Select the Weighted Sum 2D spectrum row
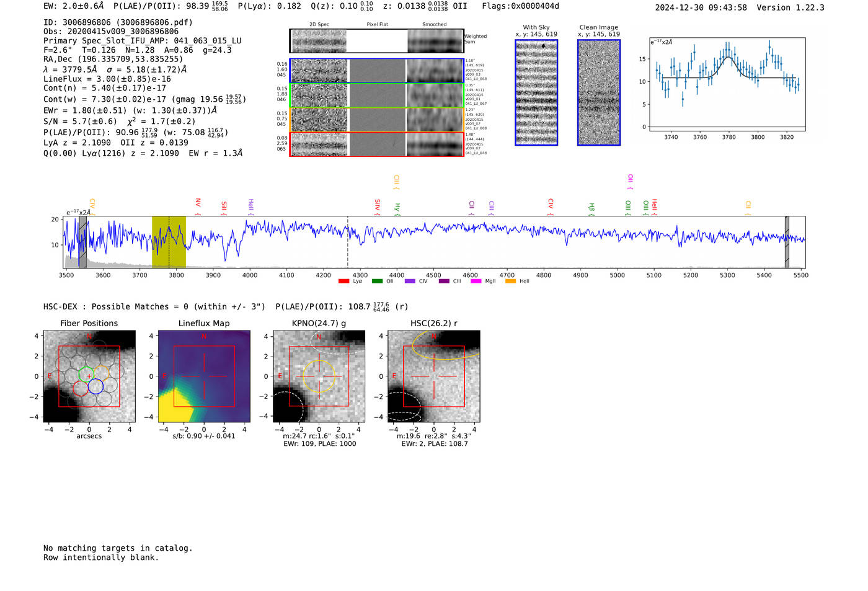 coord(376,41)
